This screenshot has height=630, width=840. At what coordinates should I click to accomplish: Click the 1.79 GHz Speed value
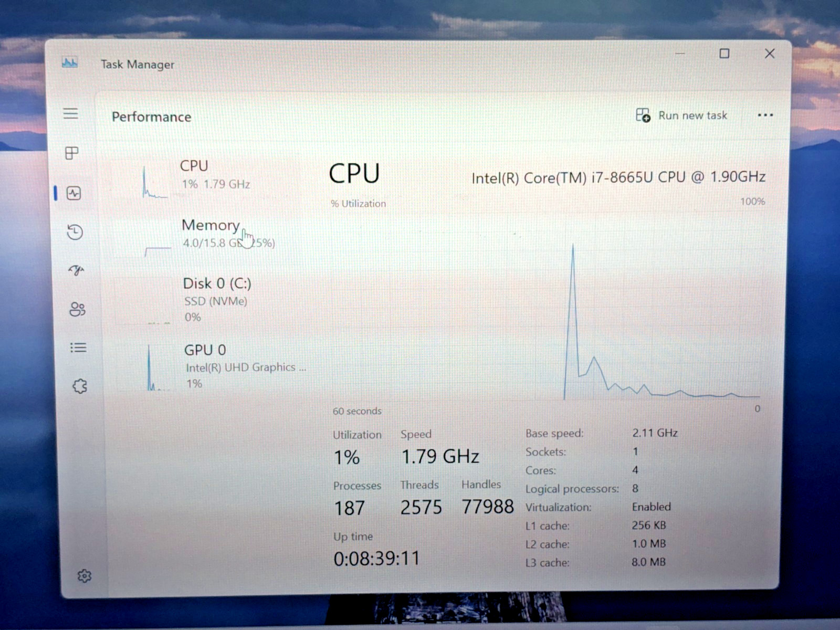440,456
